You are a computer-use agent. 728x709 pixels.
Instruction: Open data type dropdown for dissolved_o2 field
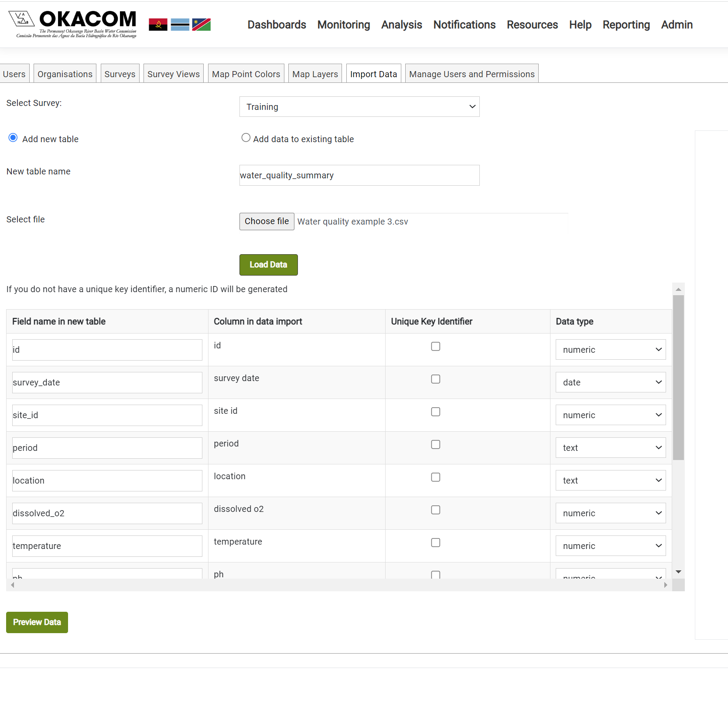611,513
